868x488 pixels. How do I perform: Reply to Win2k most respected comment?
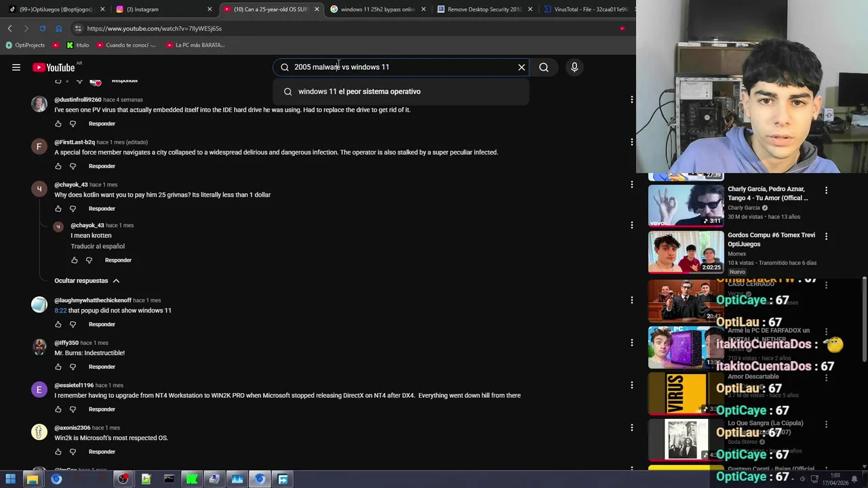102,452
